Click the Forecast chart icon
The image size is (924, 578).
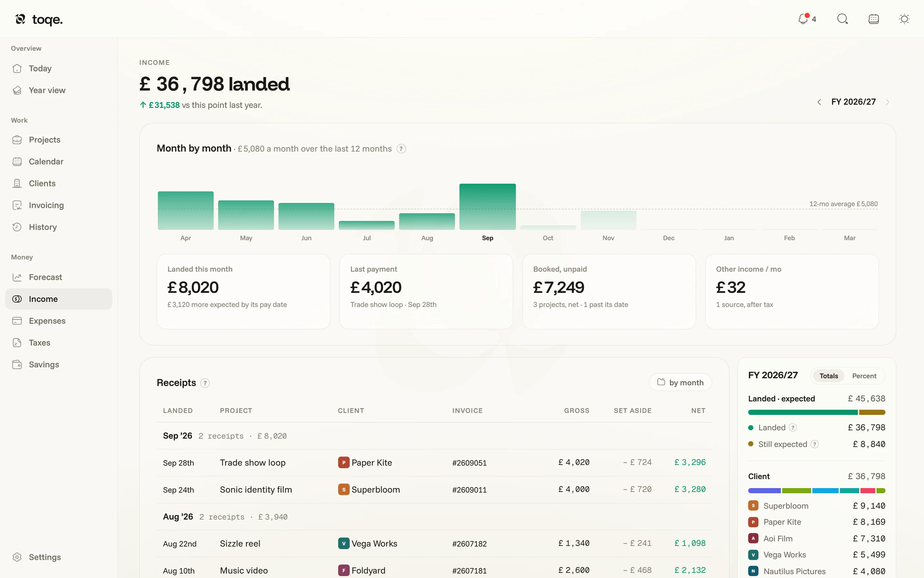17,277
